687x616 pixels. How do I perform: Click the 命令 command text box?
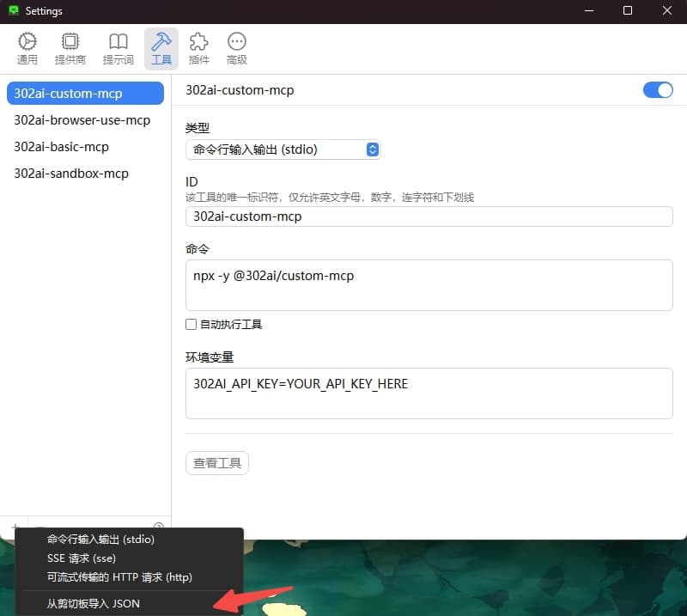point(429,285)
